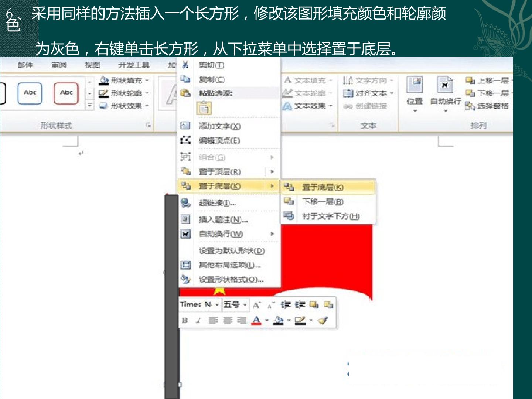Select the red-outlined Abc shape style
532x399 pixels.
coord(66,93)
